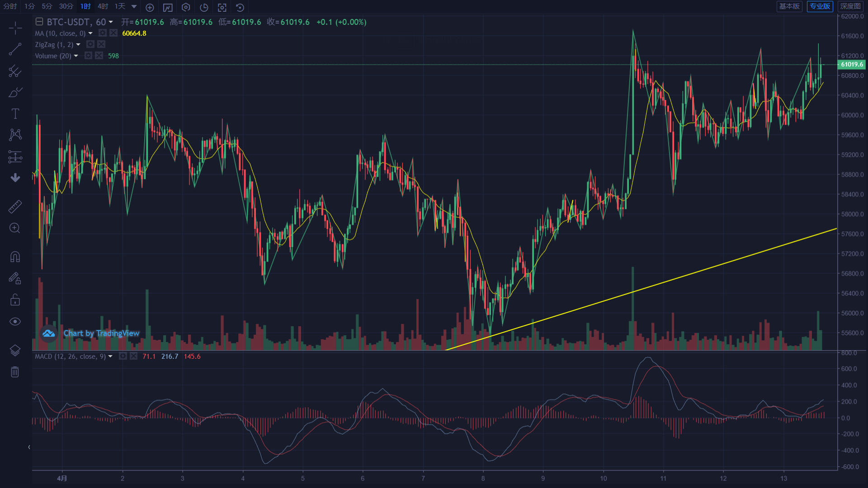Click the 4月 label on time axis
This screenshot has height=488, width=868.
[62, 479]
